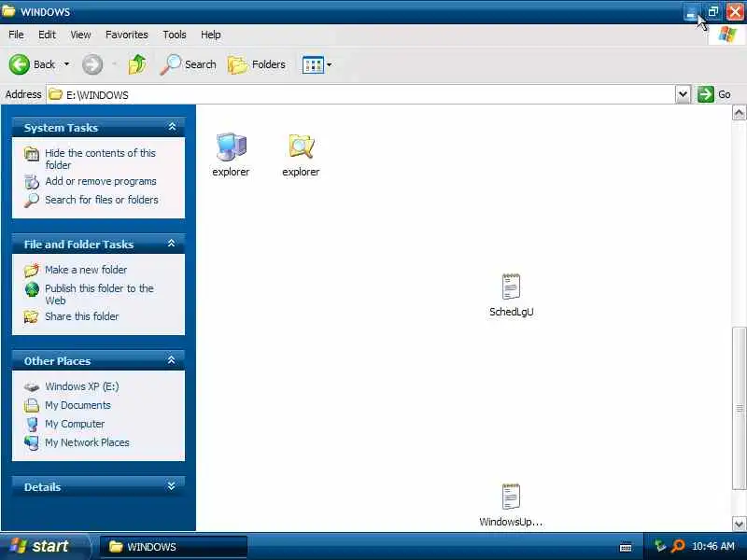Click the green Go button
Screen dimensions: 747x560
tap(713, 94)
